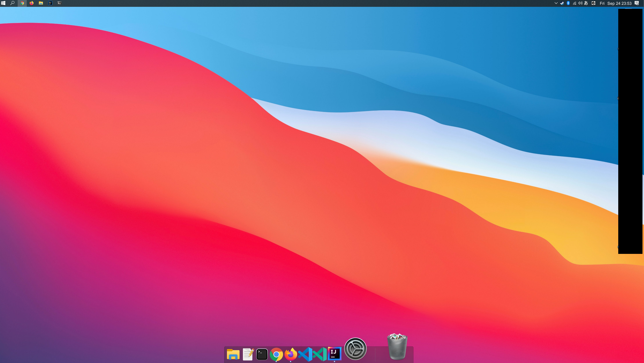644x363 pixels.
Task: Click the search magnifier in the taskbar
Action: (12, 3)
